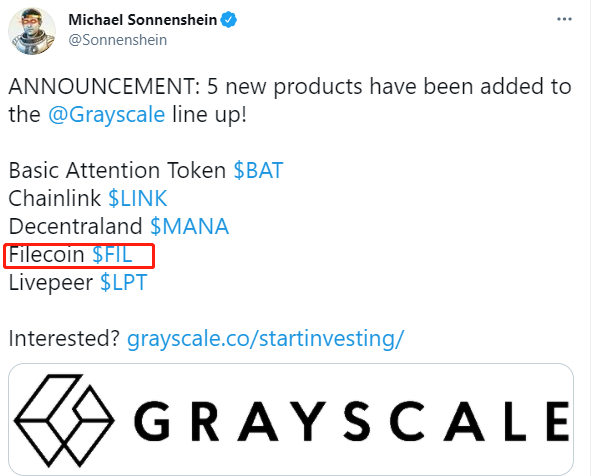Open the @Sonnenshein handle
This screenshot has height=476, width=592.
click(x=117, y=40)
